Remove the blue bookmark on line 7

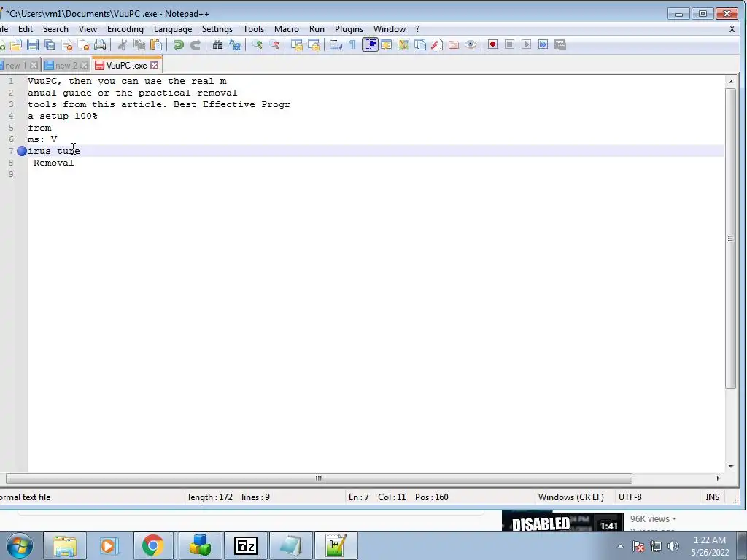tap(22, 151)
